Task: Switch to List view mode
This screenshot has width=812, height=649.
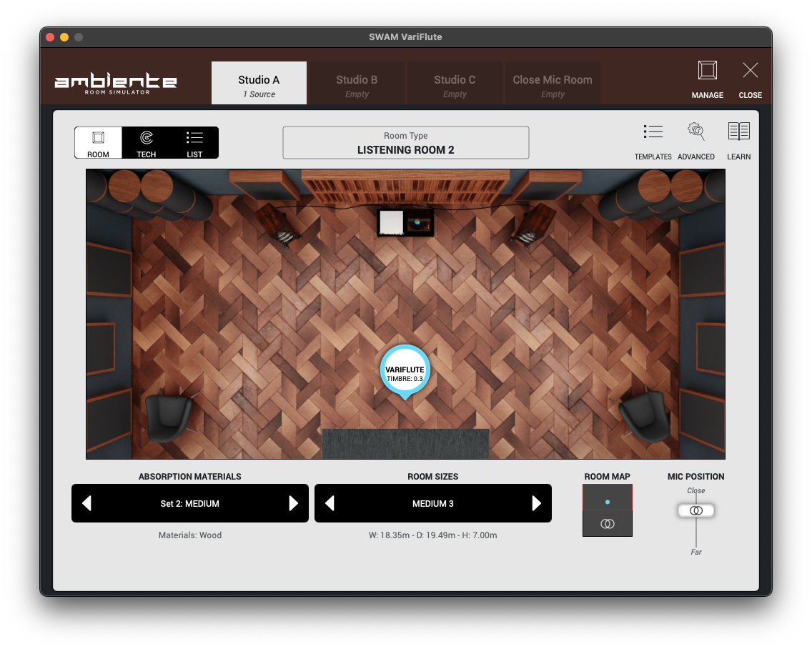Action: click(x=194, y=143)
